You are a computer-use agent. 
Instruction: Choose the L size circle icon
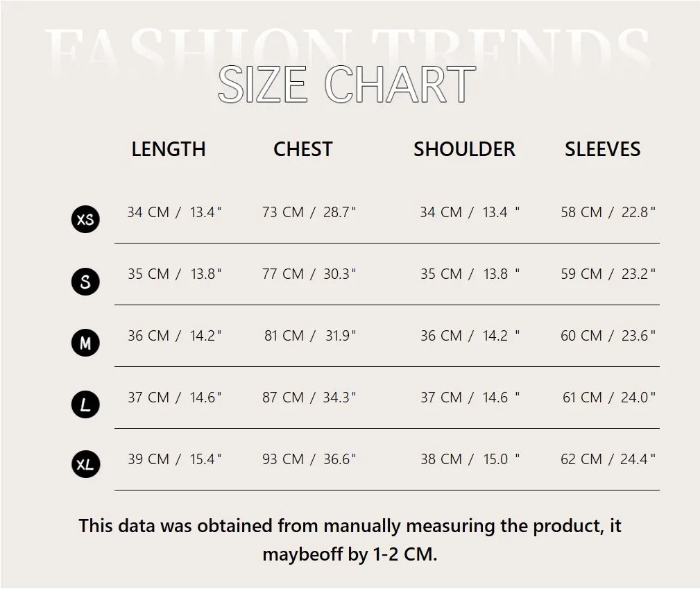(85, 404)
